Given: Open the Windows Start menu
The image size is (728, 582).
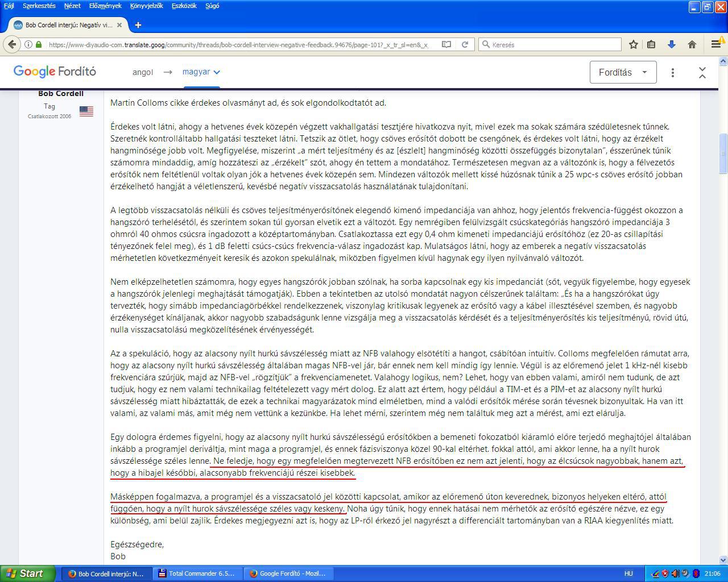Looking at the screenshot, I should (27, 573).
